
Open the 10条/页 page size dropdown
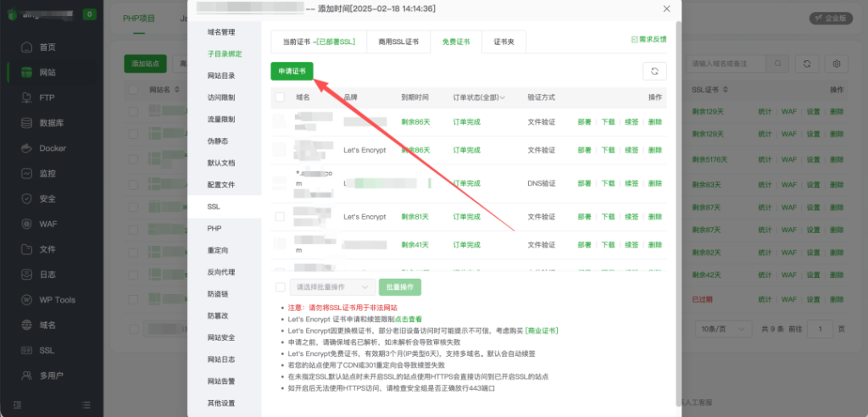pos(723,329)
